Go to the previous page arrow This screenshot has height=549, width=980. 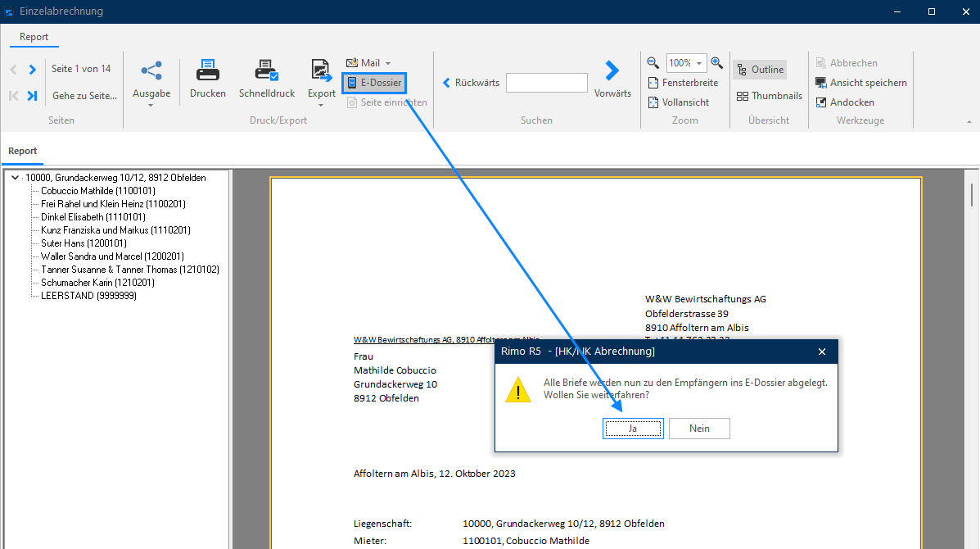tap(14, 70)
